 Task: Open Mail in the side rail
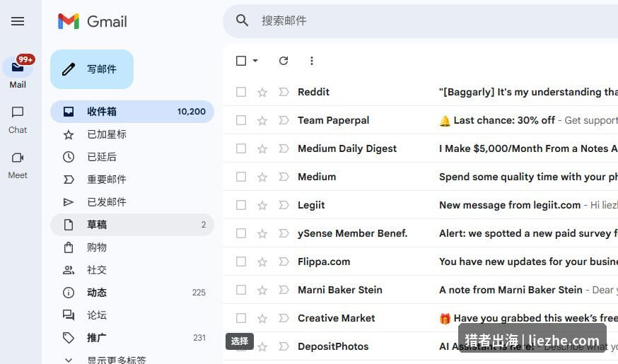(x=18, y=73)
